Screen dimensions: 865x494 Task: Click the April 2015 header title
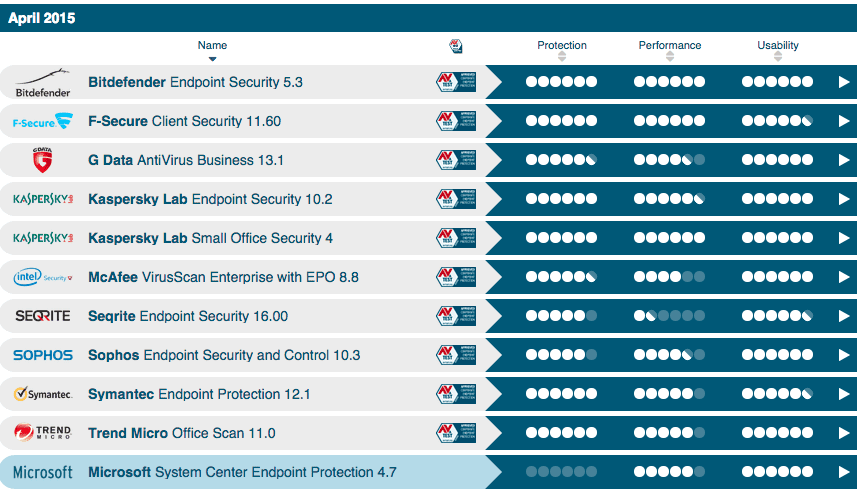tap(41, 18)
